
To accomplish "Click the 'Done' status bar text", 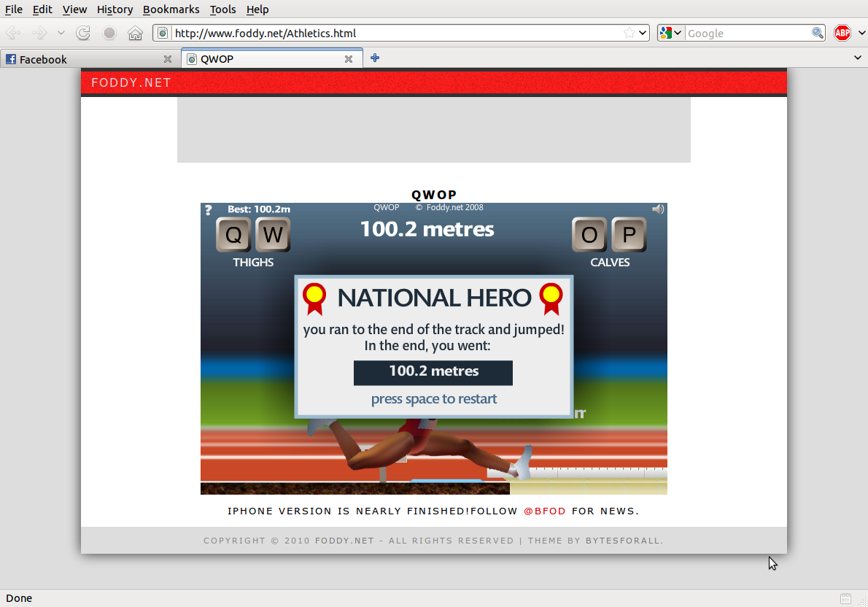I will coord(19,598).
